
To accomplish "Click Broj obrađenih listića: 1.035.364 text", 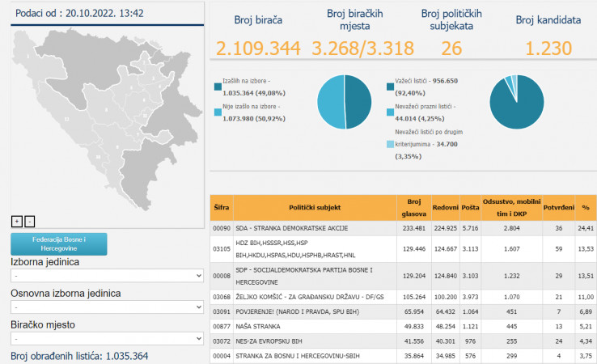I will click(x=79, y=356).
